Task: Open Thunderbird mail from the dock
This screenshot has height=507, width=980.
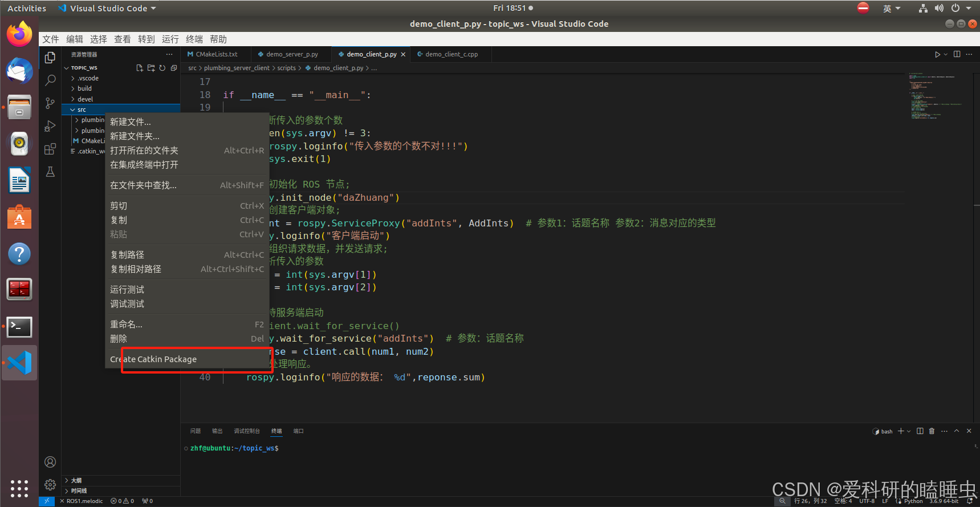Action: coord(19,71)
